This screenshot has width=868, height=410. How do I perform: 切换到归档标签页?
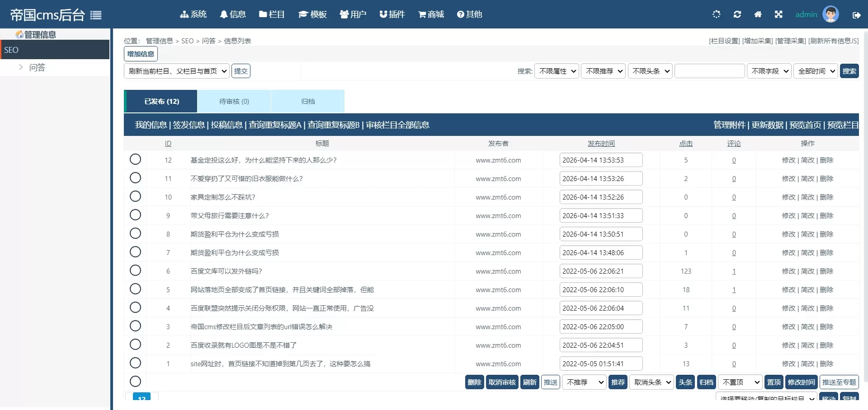(307, 101)
